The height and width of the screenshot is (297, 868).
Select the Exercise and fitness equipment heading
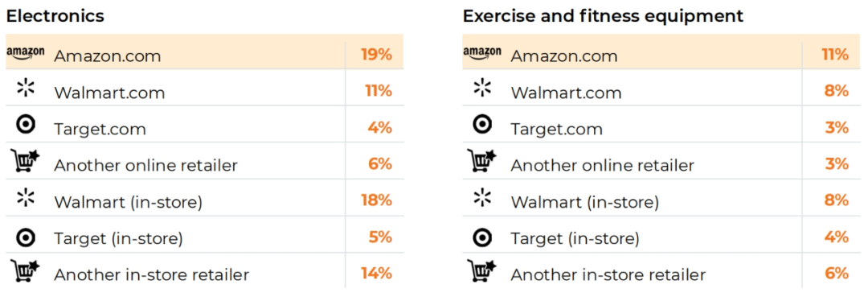(x=603, y=16)
